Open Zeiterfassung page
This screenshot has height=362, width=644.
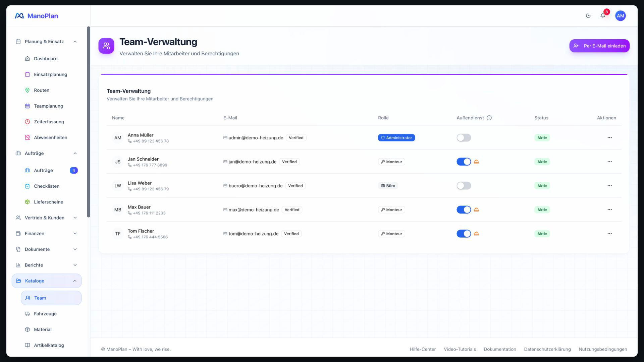[x=51, y=122]
